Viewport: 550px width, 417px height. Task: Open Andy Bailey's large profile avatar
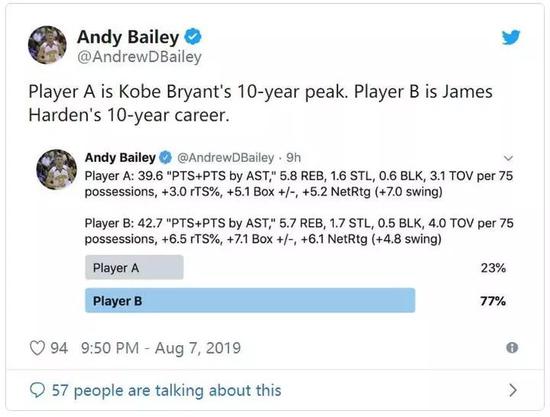pos(47,45)
